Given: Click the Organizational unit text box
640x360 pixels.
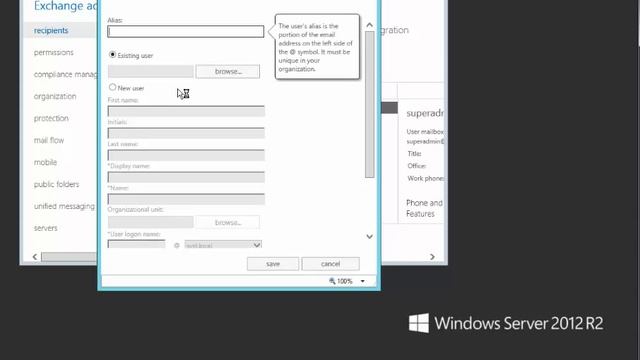Looking at the screenshot, I should (151, 222).
